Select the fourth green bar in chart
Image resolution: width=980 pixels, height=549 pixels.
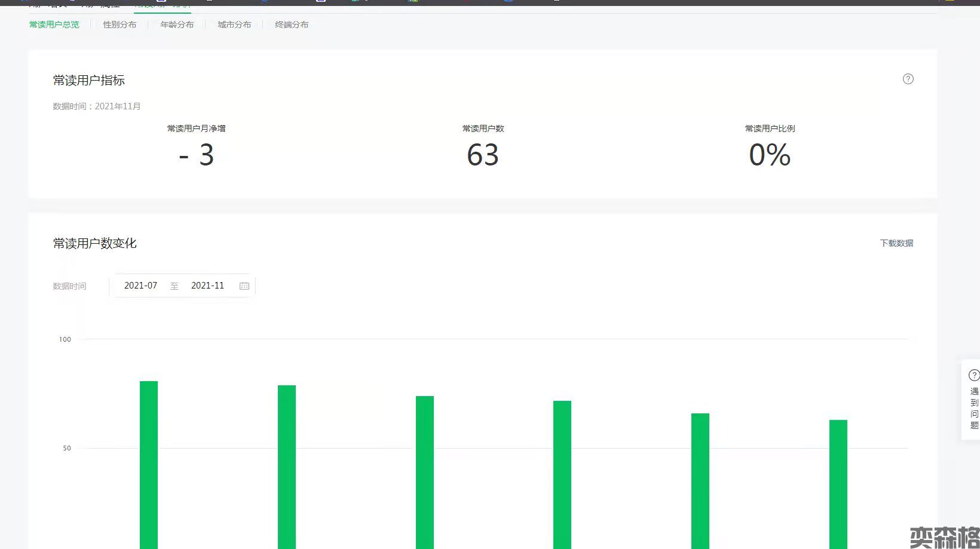[562, 474]
